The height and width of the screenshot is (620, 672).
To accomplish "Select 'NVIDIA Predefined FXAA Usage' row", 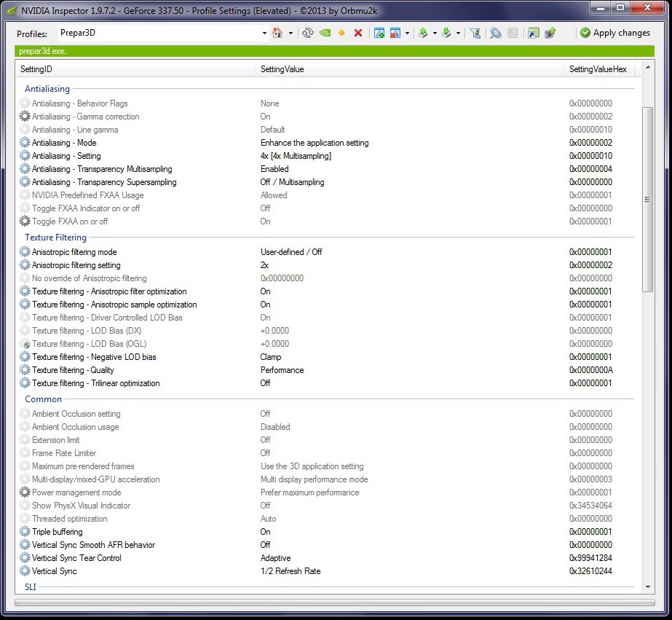I will 328,195.
